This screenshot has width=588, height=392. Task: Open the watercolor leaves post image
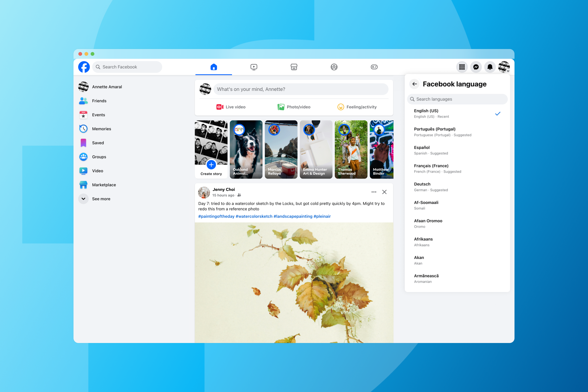point(294,282)
